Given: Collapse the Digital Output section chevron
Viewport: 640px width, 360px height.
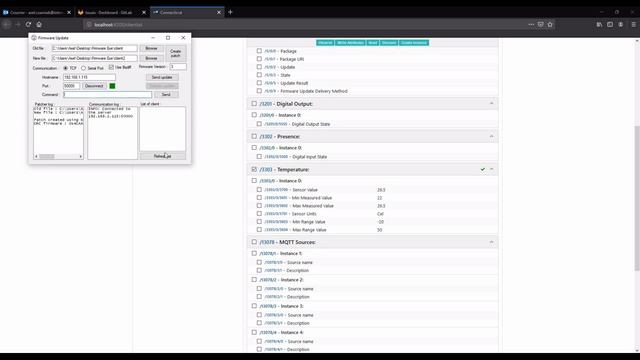Looking at the screenshot, I should 491,104.
